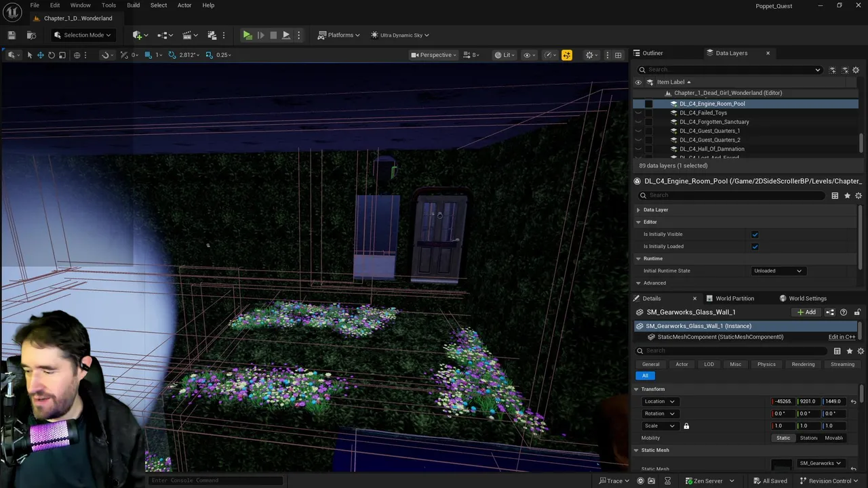Image resolution: width=868 pixels, height=488 pixels.
Task: Toggle visibility of DL_C4_Forgotten_Sanctuary layer
Action: (638, 122)
